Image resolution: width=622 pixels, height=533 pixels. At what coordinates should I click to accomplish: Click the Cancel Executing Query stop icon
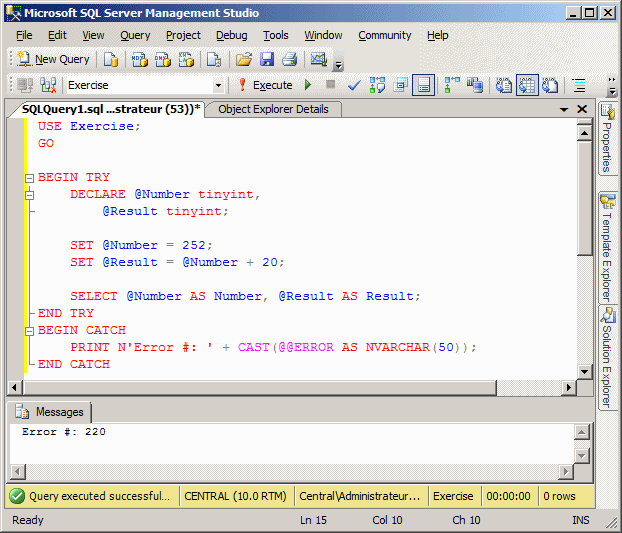pos(330,84)
